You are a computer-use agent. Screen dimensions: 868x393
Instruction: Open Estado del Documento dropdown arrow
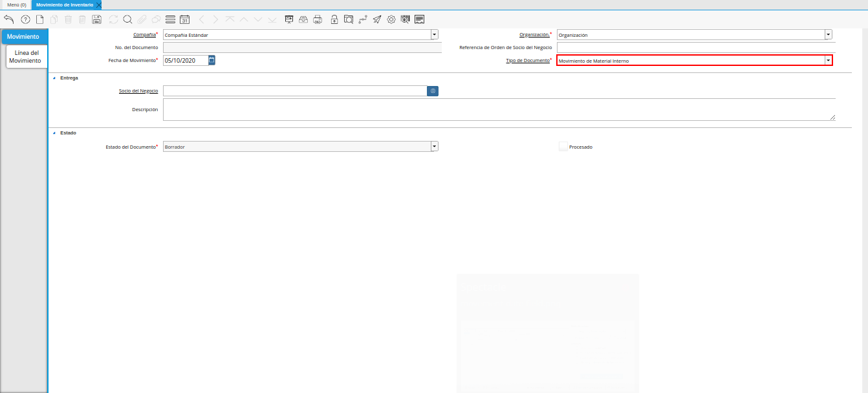pyautogui.click(x=435, y=147)
